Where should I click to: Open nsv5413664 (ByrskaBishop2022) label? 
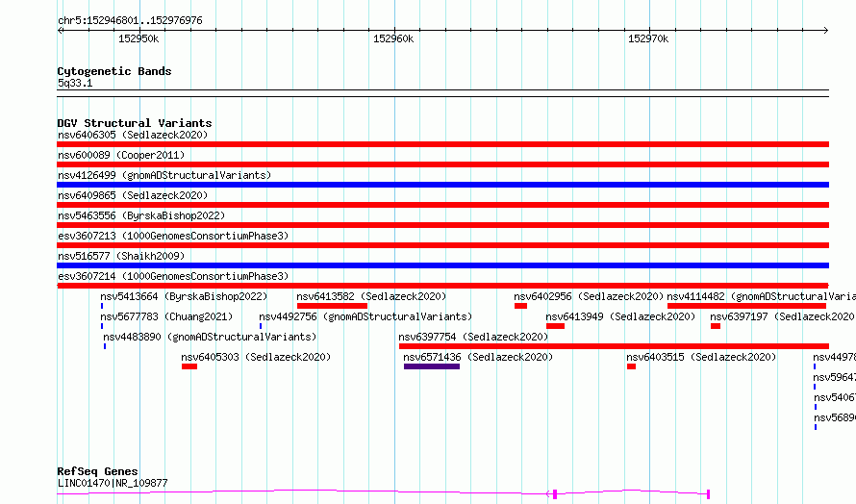point(184,296)
